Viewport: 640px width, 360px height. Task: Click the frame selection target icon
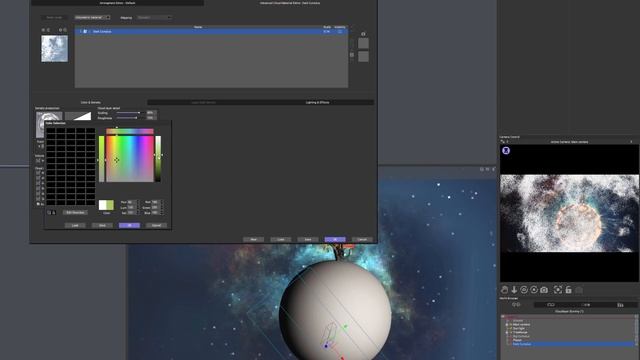[558, 290]
